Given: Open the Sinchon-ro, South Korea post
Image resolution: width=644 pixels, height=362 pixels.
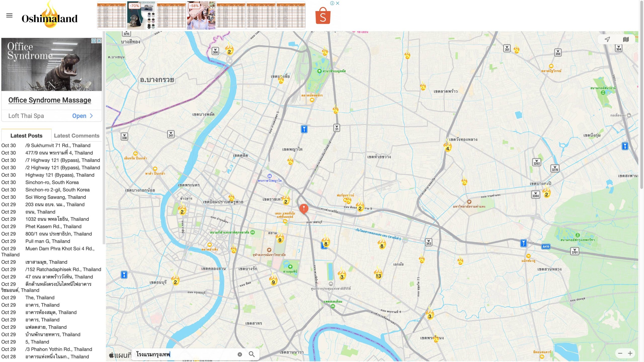Looking at the screenshot, I should point(52,182).
